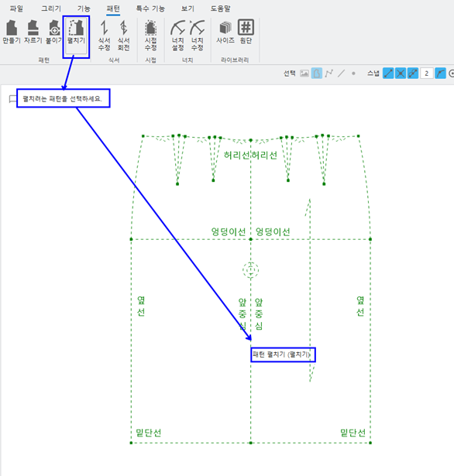
Task: Open the 그리기 menu tab
Action: [51, 9]
